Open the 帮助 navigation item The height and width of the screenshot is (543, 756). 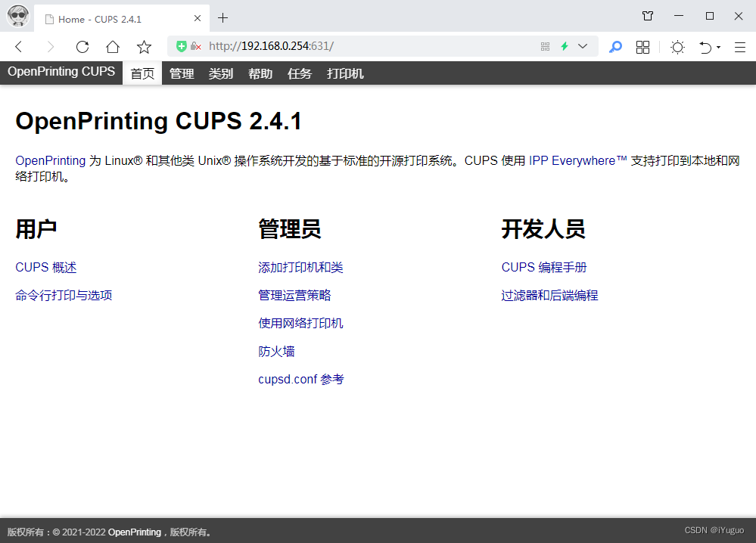260,73
